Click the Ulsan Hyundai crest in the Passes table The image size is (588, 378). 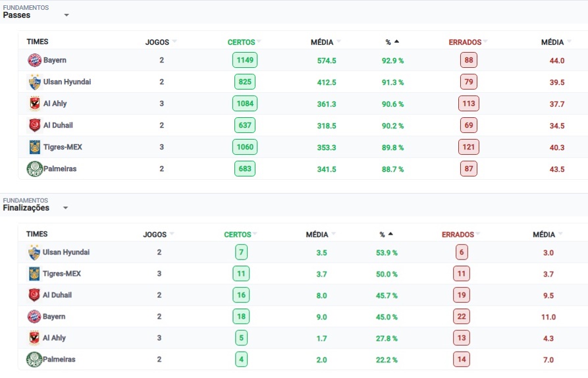pos(34,82)
